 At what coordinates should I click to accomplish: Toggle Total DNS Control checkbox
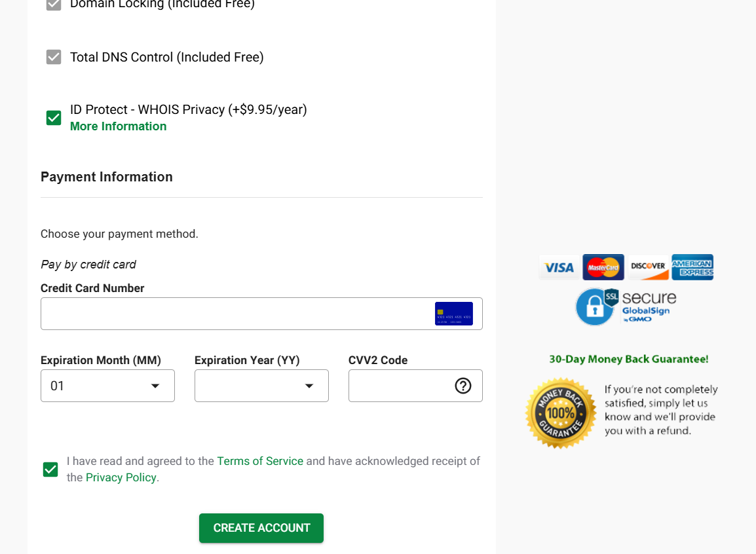(54, 57)
